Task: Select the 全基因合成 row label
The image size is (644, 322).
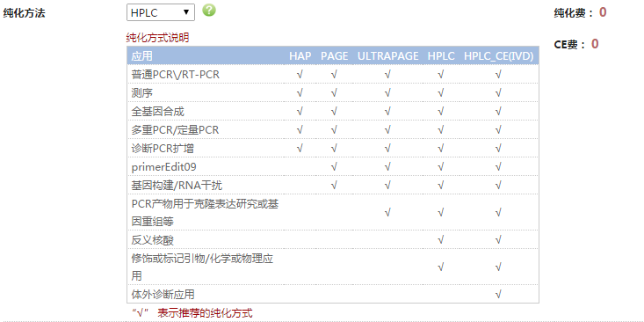Action: 158,112
